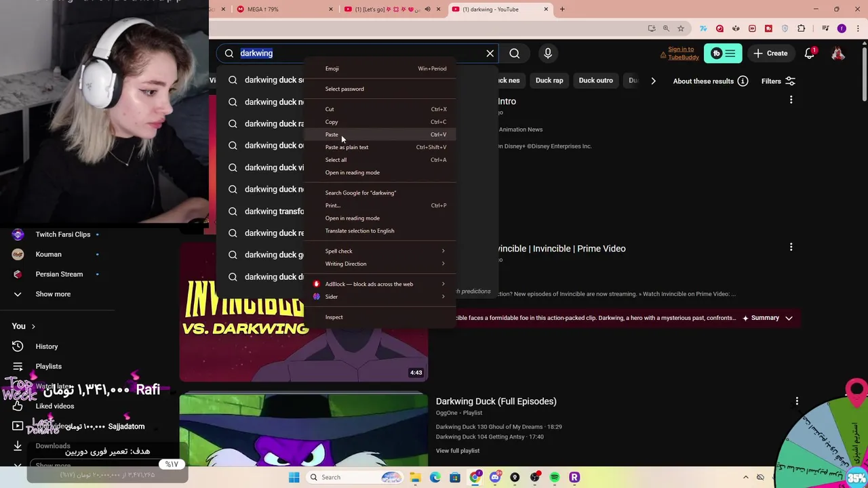This screenshot has height=488, width=868.
Task: Open History in YouTube sidebar
Action: click(47, 346)
